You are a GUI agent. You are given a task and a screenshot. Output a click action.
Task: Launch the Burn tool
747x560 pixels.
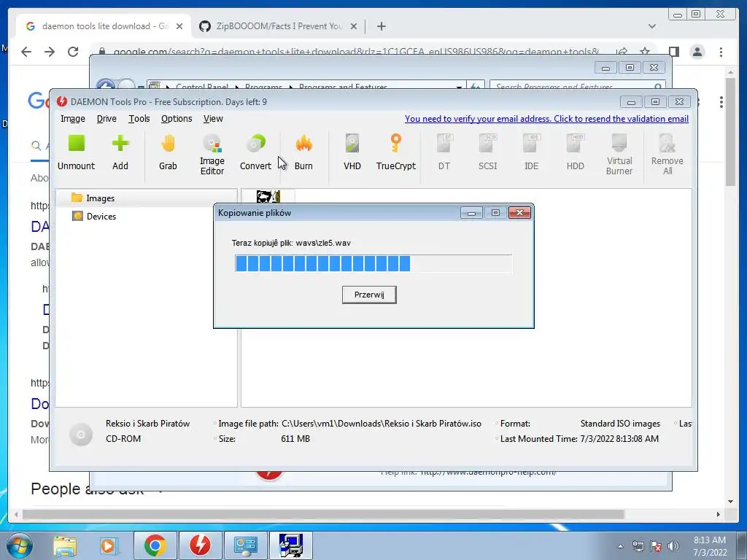click(x=303, y=152)
